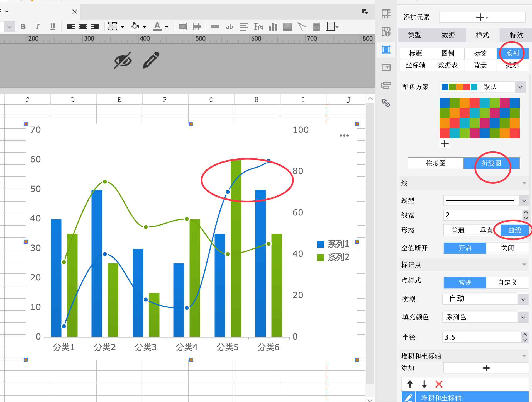
Task: Collapse the 标记点 section
Action: click(524, 265)
